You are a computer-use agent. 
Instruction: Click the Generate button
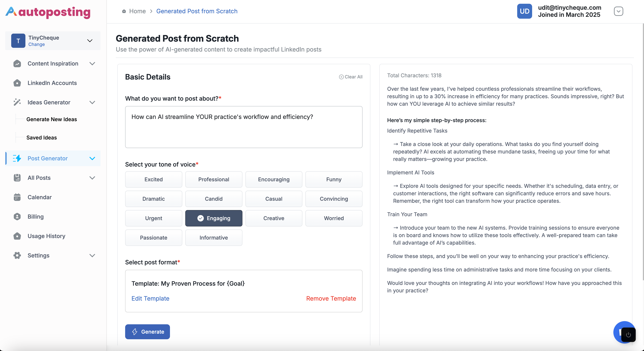[x=148, y=332]
